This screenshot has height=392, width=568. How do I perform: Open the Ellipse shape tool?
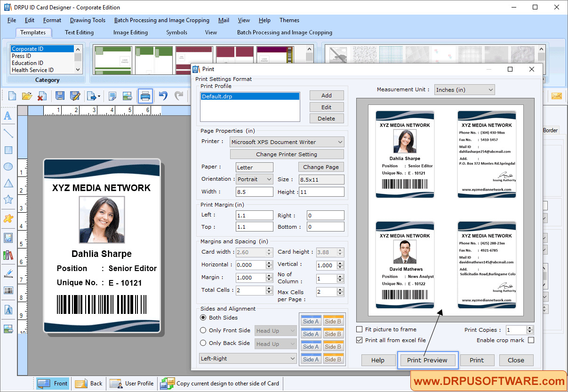(8, 166)
